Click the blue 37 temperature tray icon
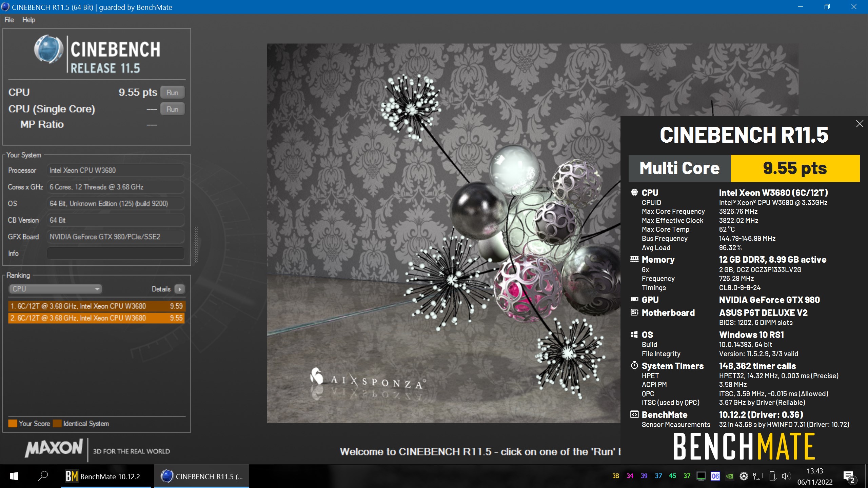Image resolution: width=868 pixels, height=488 pixels. pos(658,476)
